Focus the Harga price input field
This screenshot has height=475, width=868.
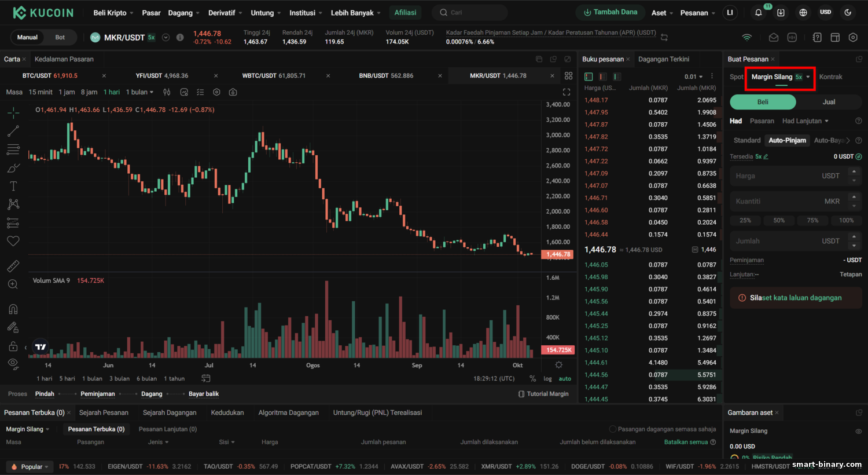(796, 176)
